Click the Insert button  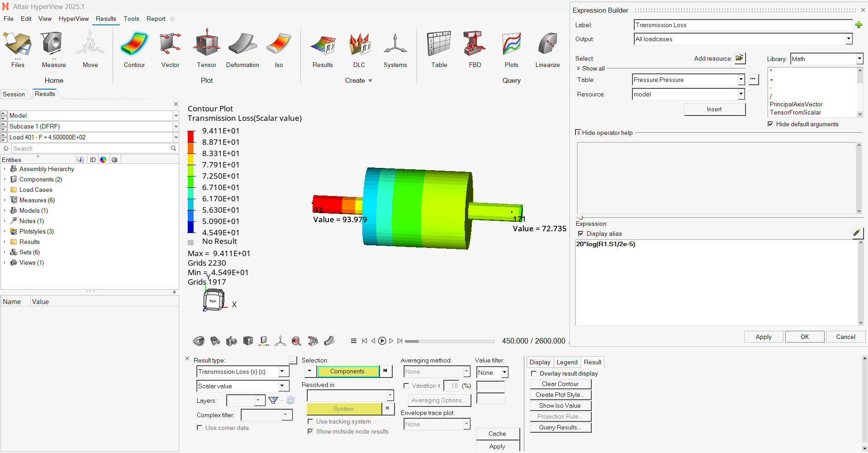click(714, 109)
